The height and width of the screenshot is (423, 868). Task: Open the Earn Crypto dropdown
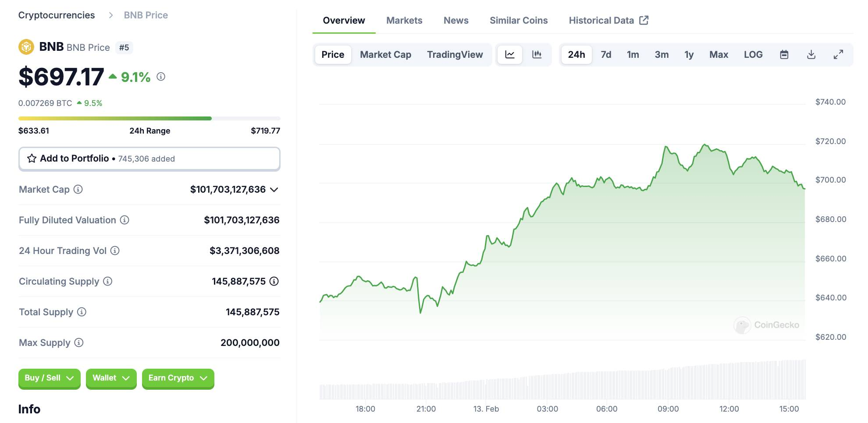tap(178, 378)
